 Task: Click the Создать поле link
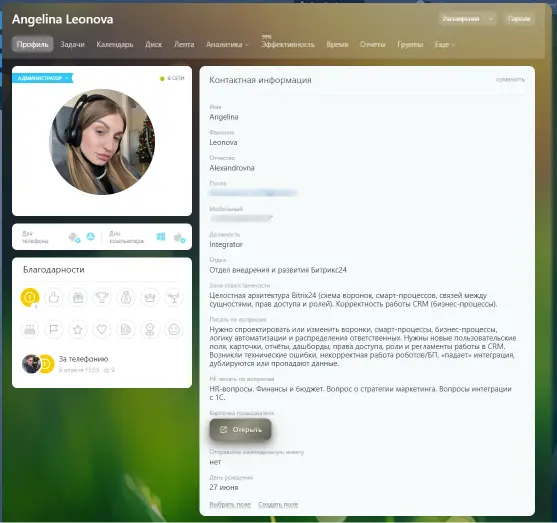pos(278,505)
